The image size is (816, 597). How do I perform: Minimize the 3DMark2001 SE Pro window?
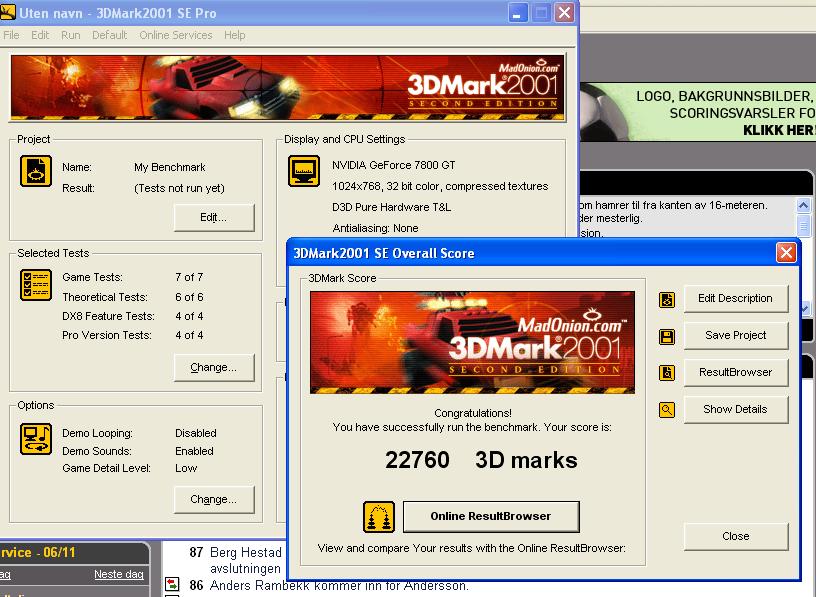(x=517, y=13)
